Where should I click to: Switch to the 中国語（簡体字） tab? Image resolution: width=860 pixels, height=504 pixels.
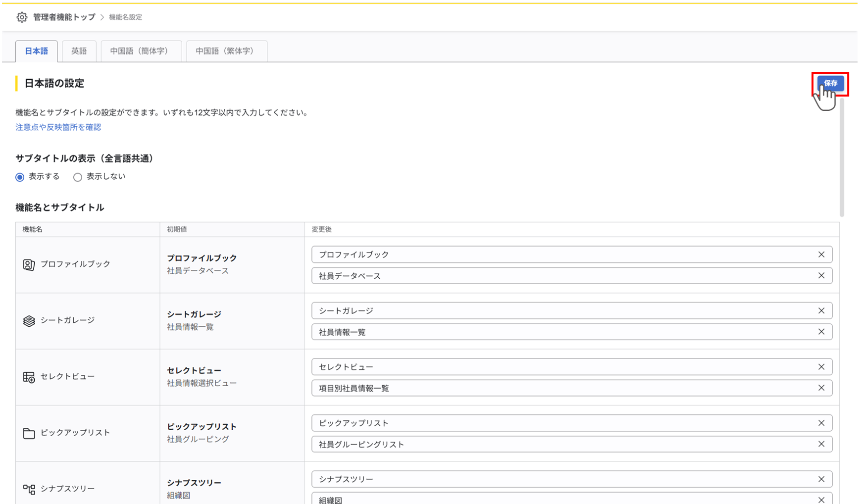tap(141, 51)
